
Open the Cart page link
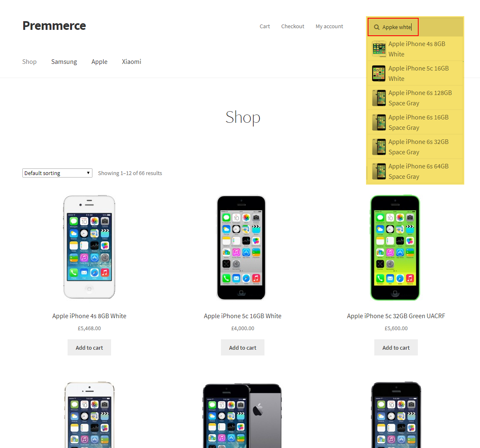click(x=264, y=27)
